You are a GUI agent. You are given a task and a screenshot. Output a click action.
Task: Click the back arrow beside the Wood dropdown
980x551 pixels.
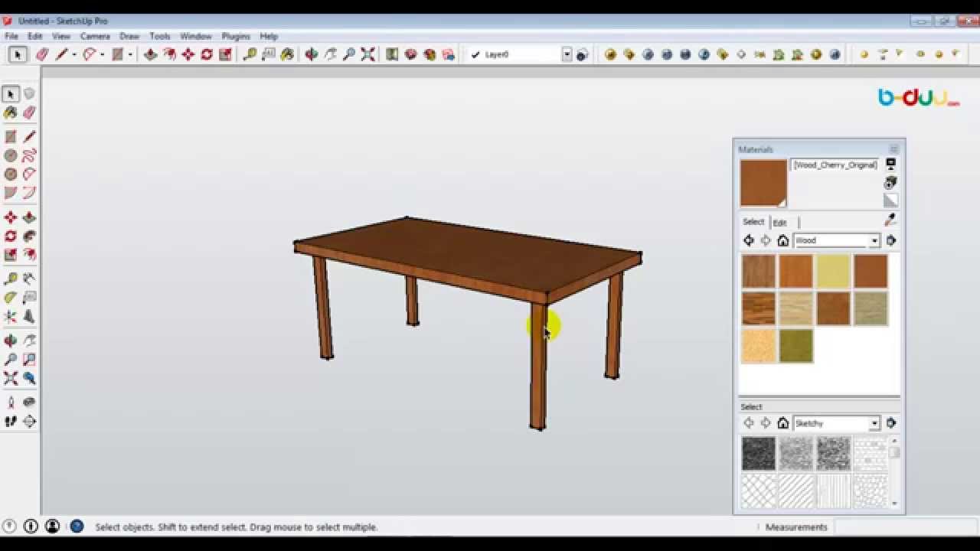749,240
